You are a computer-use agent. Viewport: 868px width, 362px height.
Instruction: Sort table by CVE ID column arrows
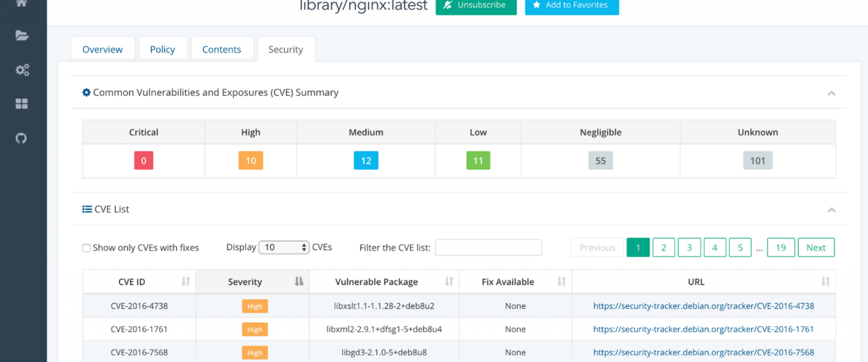[x=186, y=281]
